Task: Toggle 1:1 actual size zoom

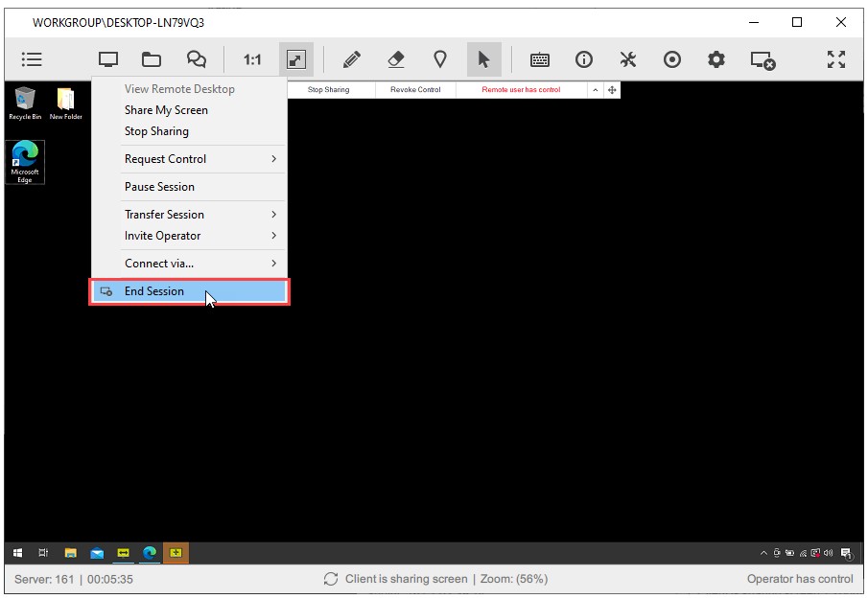Action: (251, 58)
